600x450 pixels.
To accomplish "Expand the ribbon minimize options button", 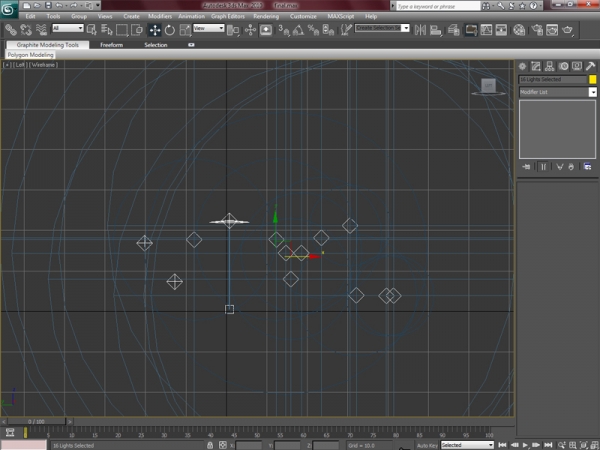I will click(191, 45).
